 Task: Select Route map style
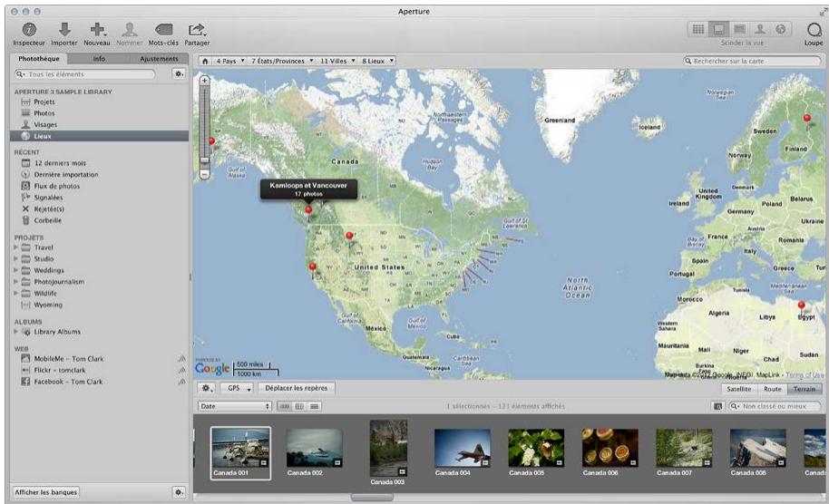(772, 389)
